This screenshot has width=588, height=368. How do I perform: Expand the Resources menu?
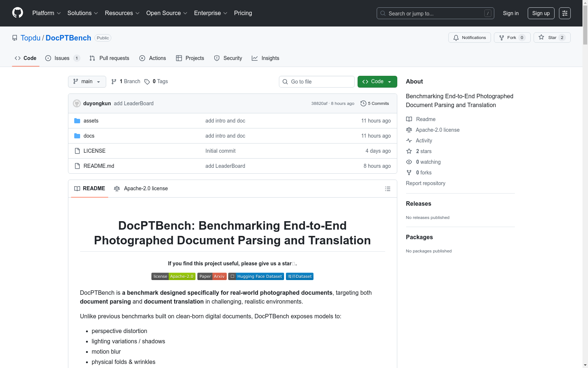tap(122, 13)
